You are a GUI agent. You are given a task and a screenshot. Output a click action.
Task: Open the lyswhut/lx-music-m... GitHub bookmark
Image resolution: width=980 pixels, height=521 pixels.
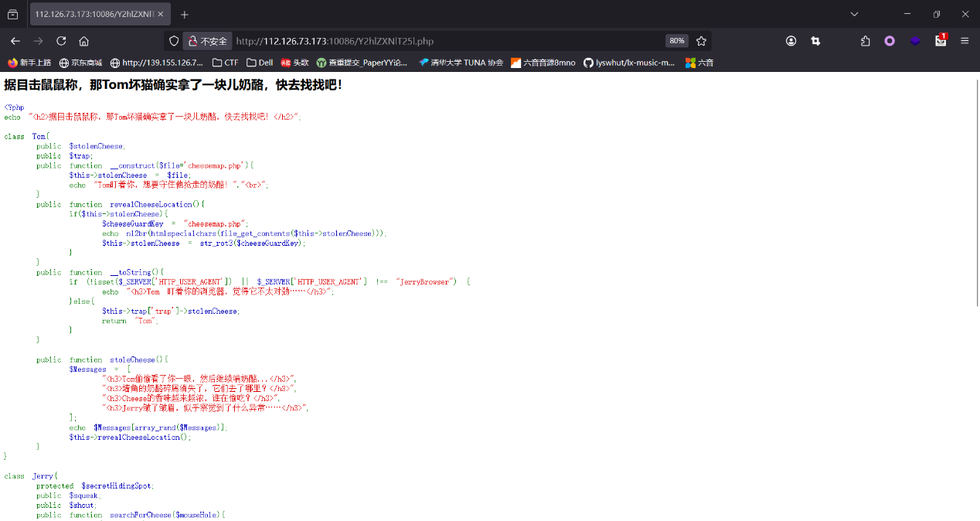point(629,63)
